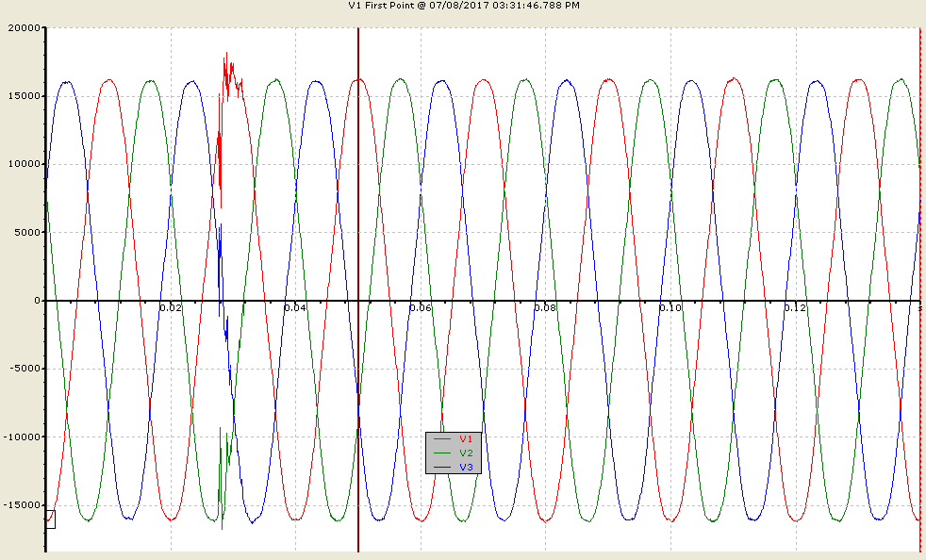Click the red V1 transient spike peak
Viewport: 926px width, 560px height.
point(225,55)
